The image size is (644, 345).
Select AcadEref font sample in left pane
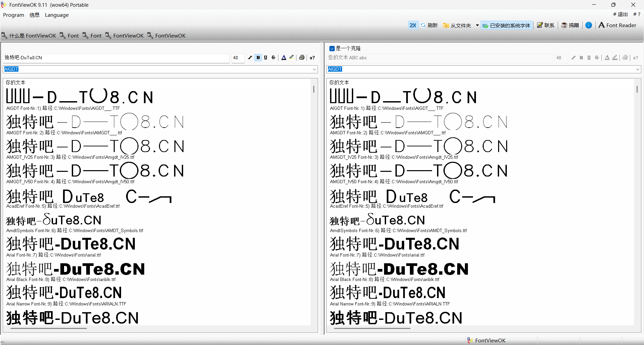point(89,196)
